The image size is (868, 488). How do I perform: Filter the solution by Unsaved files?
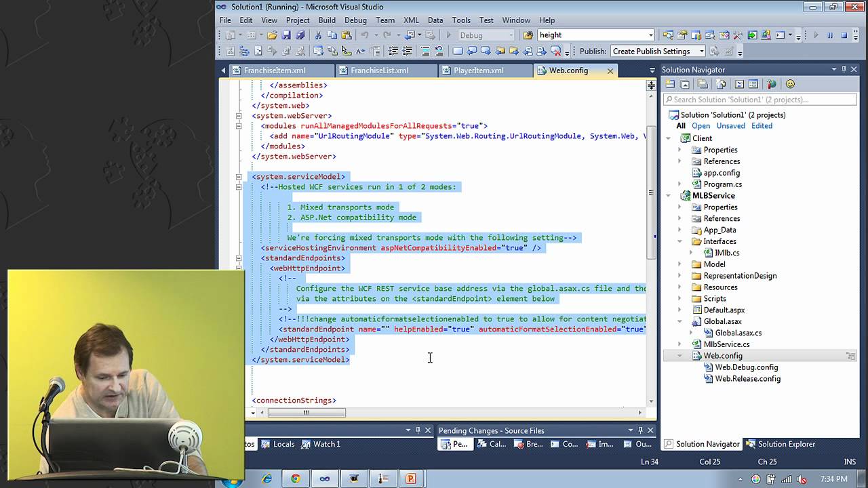[x=730, y=126]
